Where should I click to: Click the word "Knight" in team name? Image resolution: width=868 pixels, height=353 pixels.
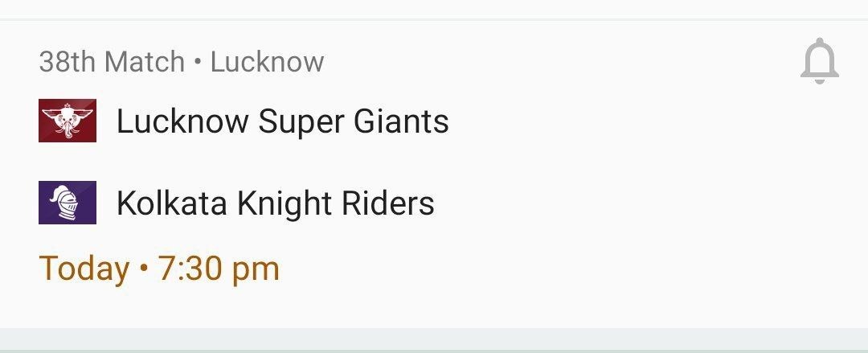273,203
